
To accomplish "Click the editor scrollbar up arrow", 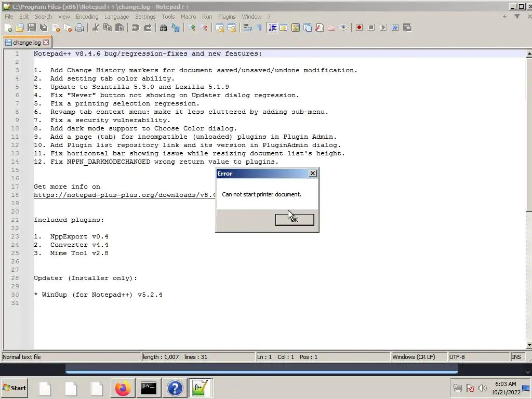I will [x=529, y=54].
